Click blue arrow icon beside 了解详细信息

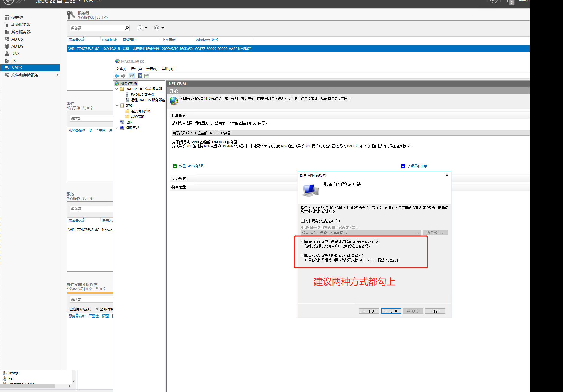click(x=403, y=166)
